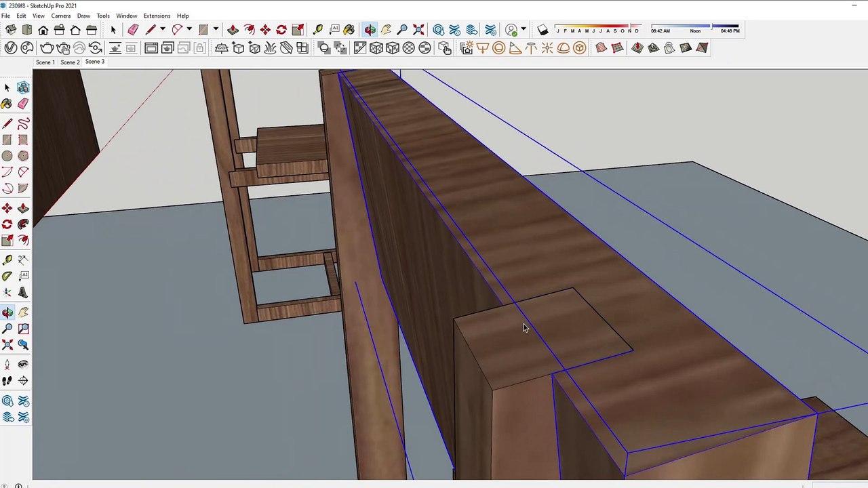Start V-Ray interactive render
This screenshot has height=488, width=868.
(x=63, y=47)
